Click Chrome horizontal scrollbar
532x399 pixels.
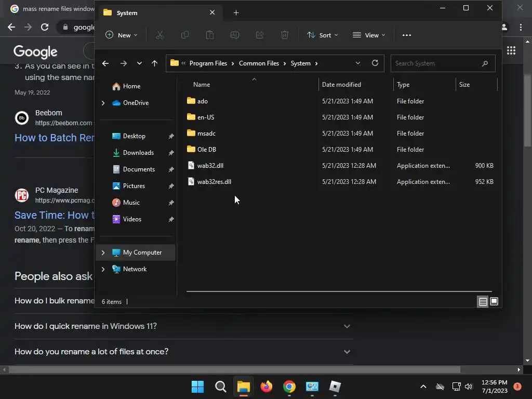(x=234, y=369)
